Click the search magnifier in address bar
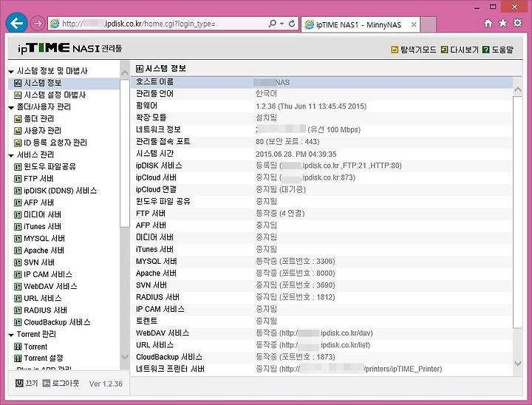 272,24
